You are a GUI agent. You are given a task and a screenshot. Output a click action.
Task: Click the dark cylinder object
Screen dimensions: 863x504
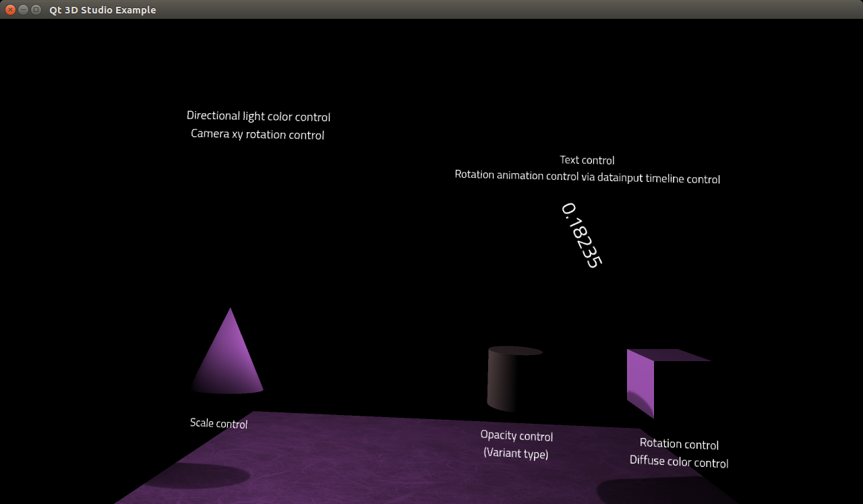click(506, 379)
